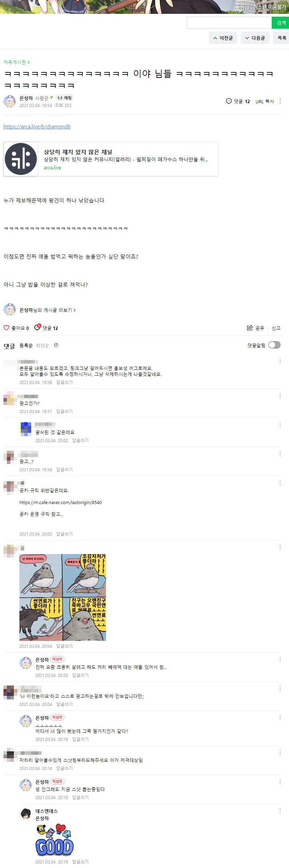
Task: Open the 자유게시판 board breadcrumb
Action: coord(16,62)
